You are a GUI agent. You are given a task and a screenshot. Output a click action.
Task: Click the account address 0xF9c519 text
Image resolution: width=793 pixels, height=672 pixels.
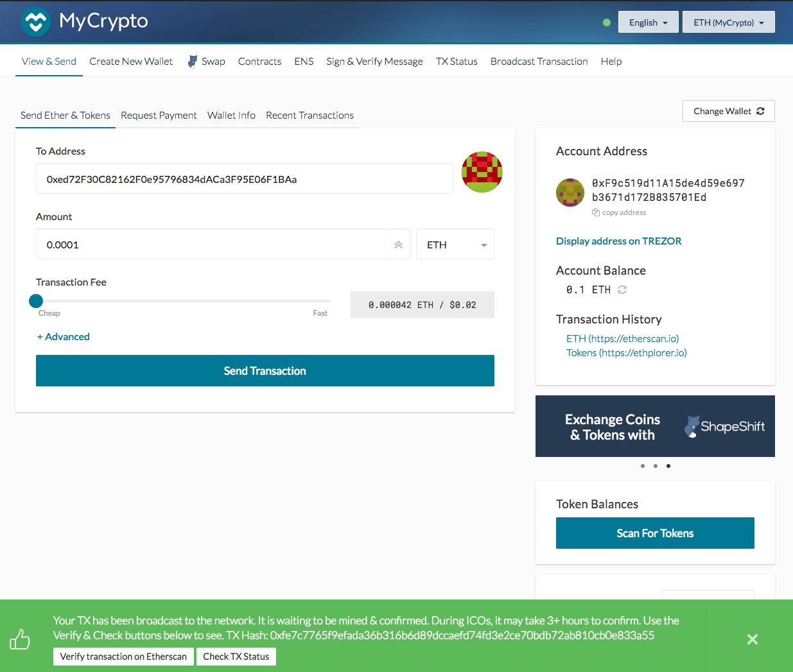[x=668, y=190]
